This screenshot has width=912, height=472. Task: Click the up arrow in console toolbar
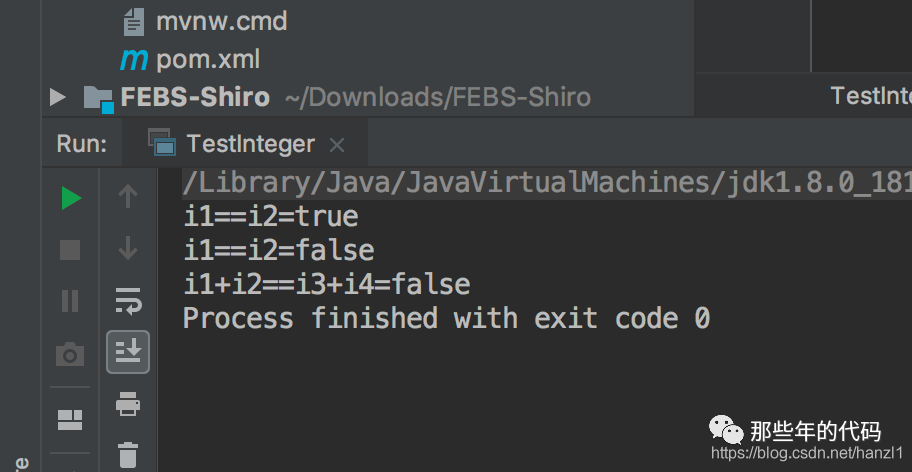[128, 197]
